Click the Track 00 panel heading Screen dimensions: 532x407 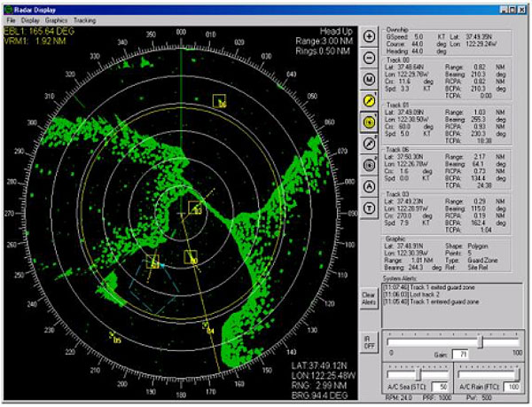pyautogui.click(x=397, y=60)
